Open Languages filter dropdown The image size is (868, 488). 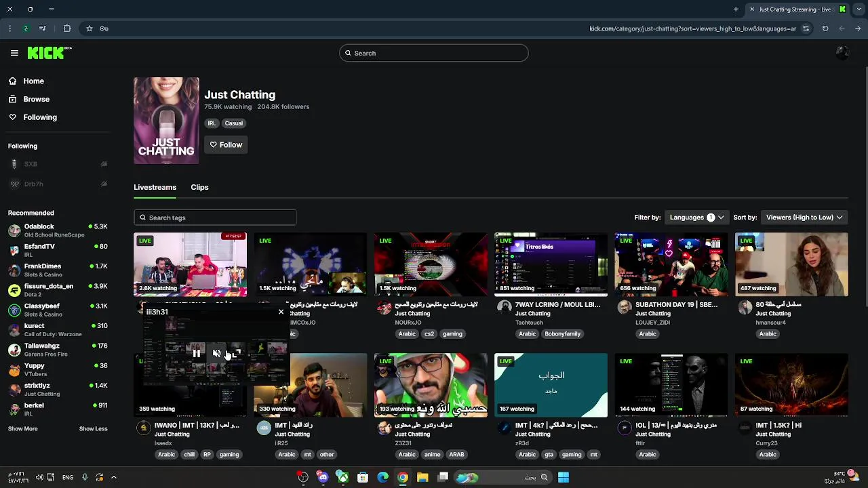tap(696, 218)
